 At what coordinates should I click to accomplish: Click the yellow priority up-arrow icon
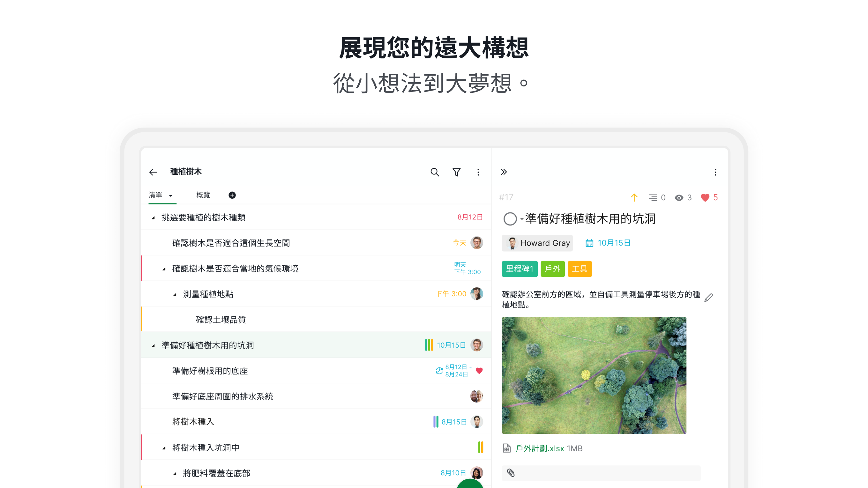[634, 197]
